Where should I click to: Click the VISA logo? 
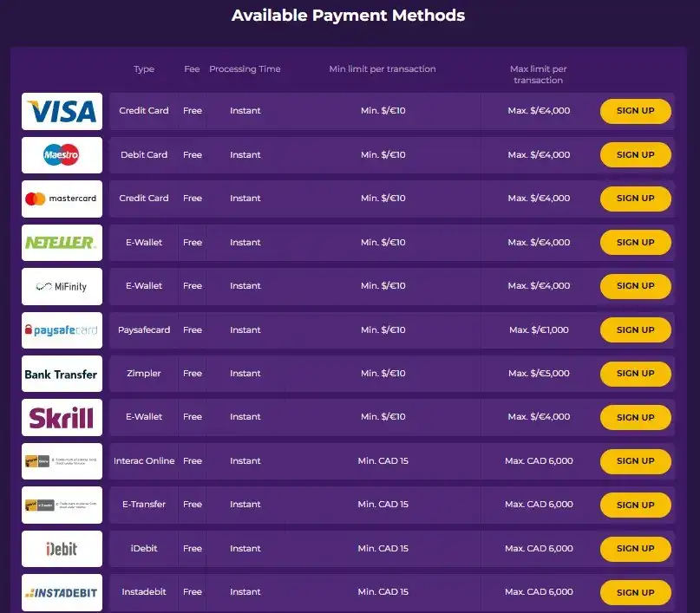pyautogui.click(x=62, y=111)
